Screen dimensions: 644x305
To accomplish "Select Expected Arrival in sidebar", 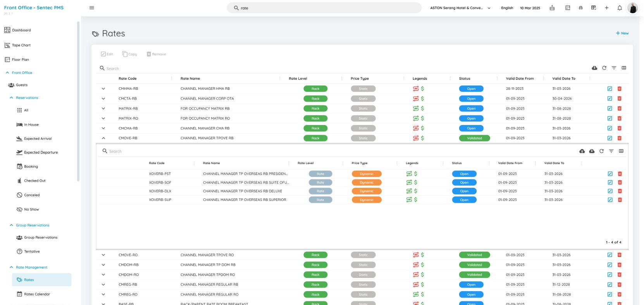I will [38, 139].
